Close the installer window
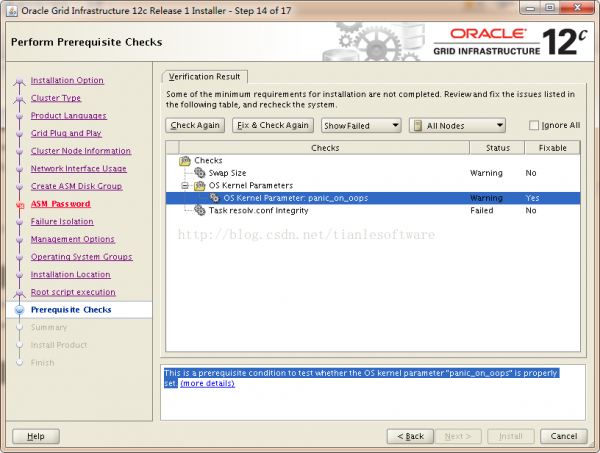Viewport: 600px width, 453px height. click(x=577, y=8)
